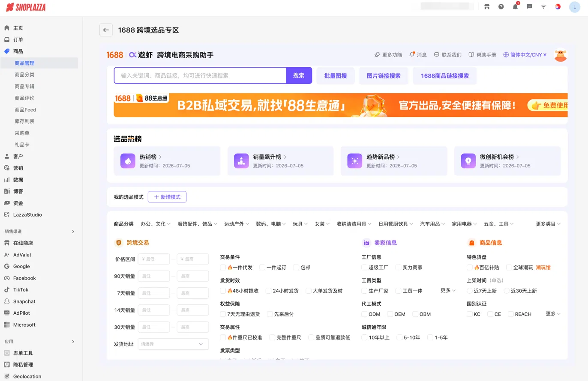Click the Microsoft channel icon

[7, 324]
